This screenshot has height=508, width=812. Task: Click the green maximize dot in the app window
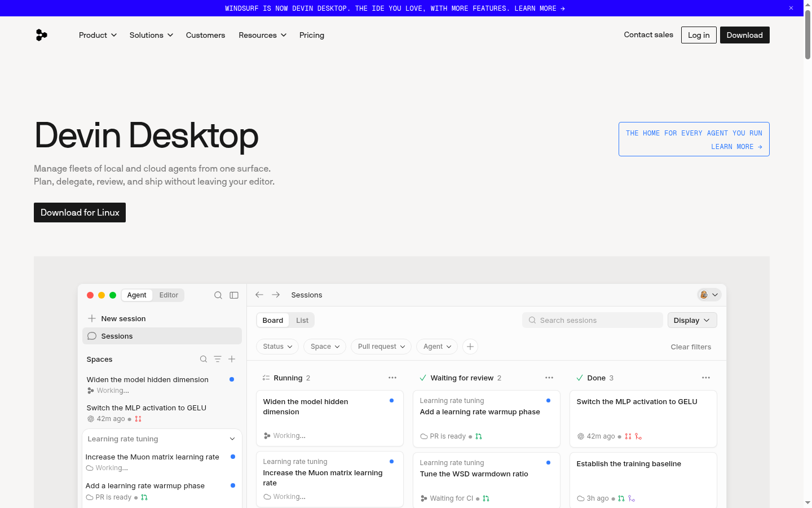[x=113, y=295]
